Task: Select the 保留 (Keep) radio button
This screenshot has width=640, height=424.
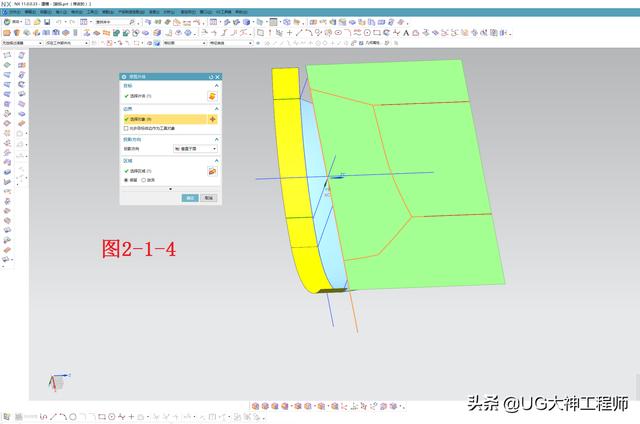Action: click(x=126, y=180)
